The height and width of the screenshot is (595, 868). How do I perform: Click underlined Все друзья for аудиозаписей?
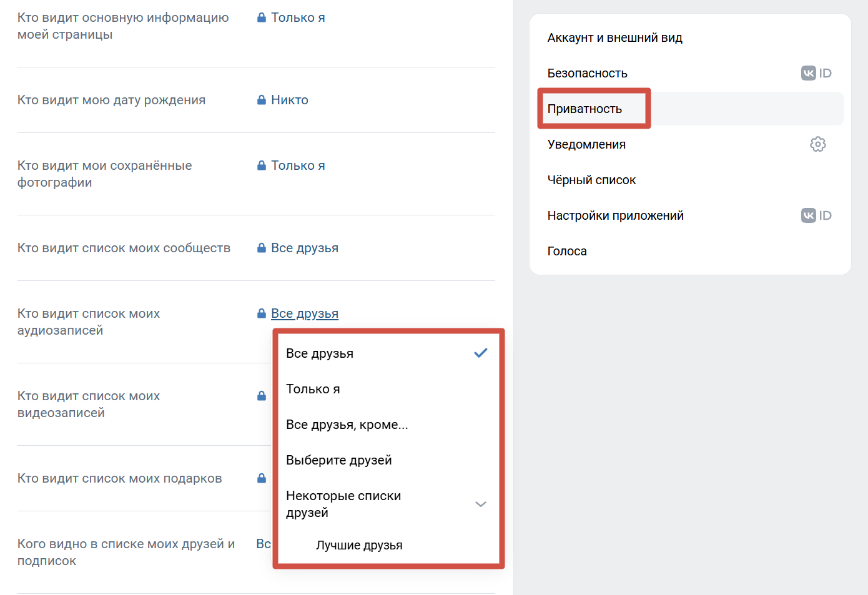coord(304,313)
